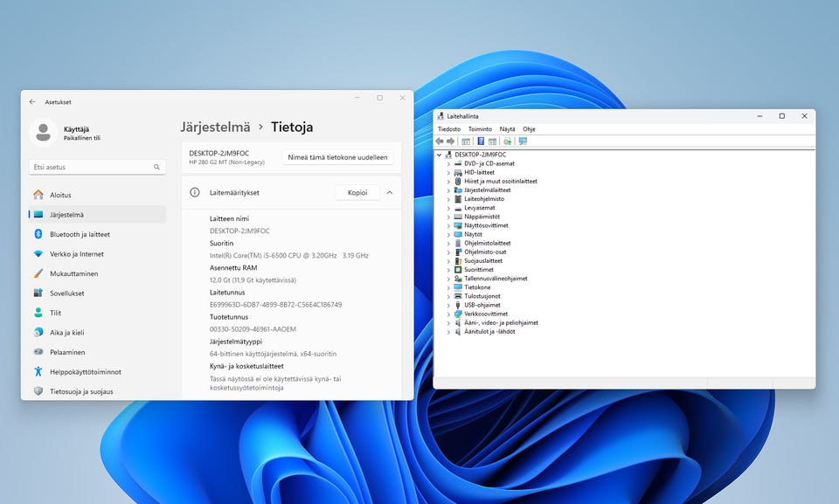839x504 pixels.
Task: Select Ääni-, video- ja peliohjaimet item
Action: 501,322
